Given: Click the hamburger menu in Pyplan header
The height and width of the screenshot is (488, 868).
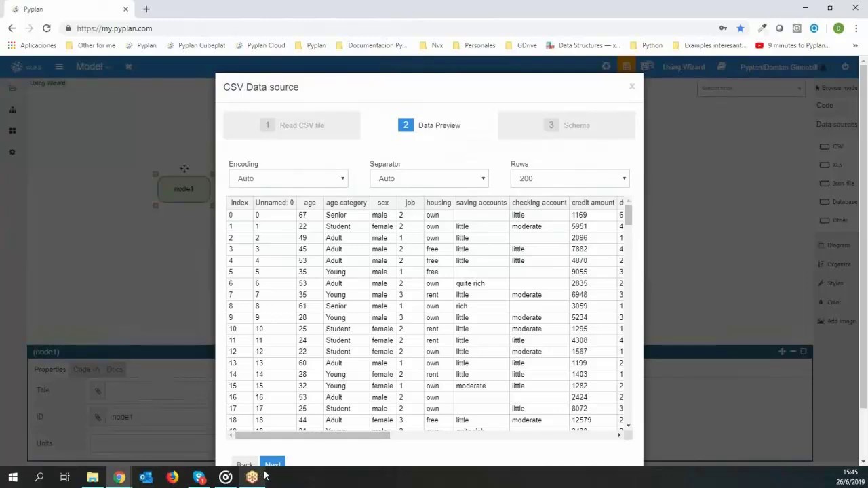Looking at the screenshot, I should click(59, 66).
